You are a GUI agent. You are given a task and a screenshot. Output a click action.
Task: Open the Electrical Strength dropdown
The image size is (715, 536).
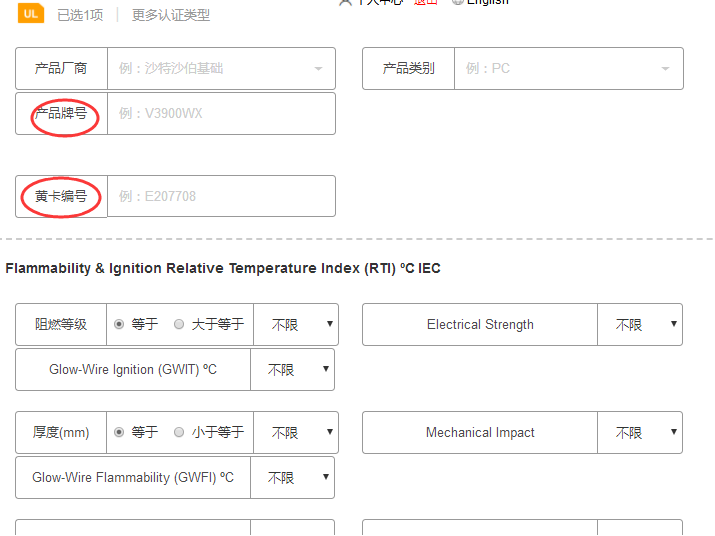point(640,325)
